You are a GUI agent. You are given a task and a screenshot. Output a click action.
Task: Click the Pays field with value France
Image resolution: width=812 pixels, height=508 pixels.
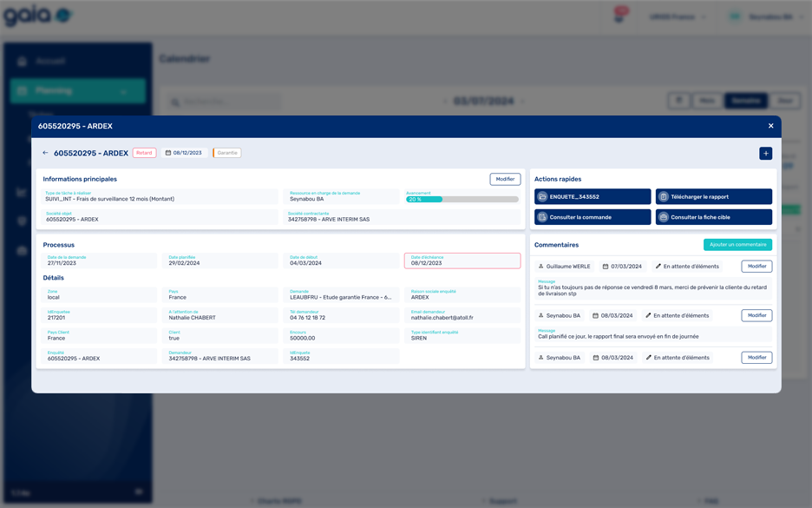pyautogui.click(x=220, y=295)
